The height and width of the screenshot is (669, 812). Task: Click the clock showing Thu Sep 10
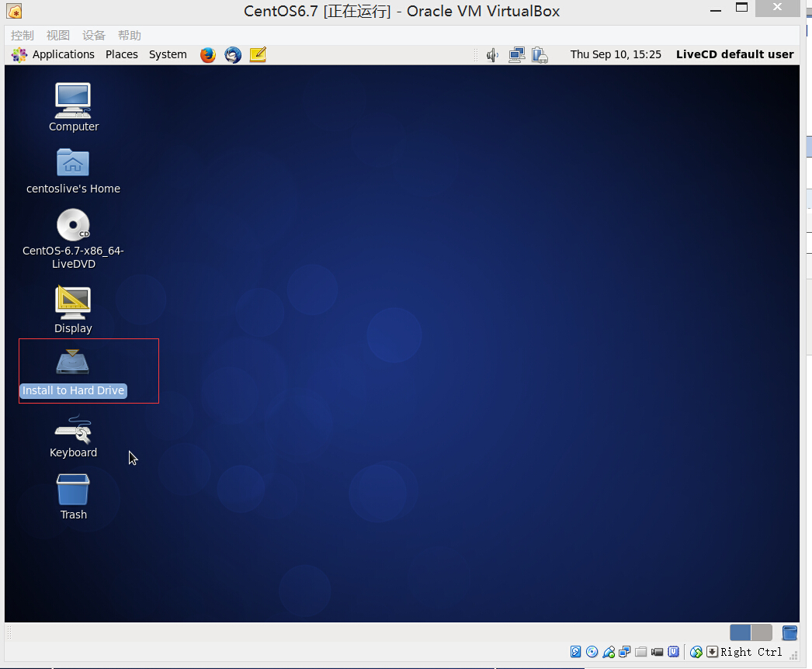616,54
